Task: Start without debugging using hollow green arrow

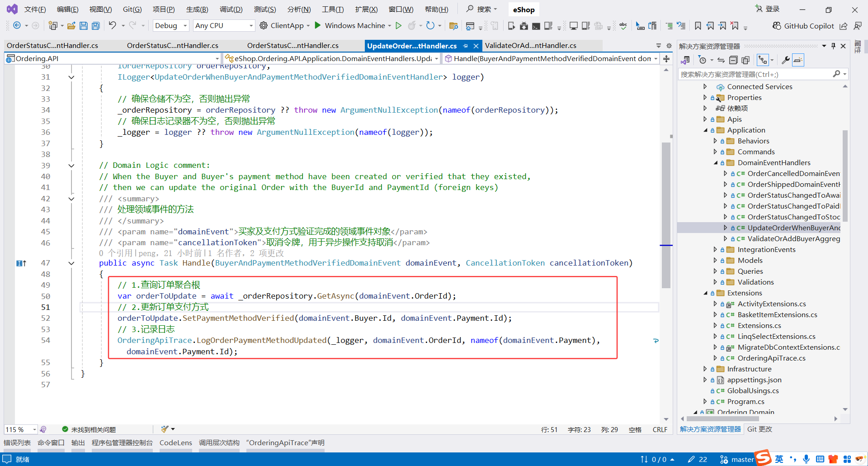Action: [x=398, y=26]
